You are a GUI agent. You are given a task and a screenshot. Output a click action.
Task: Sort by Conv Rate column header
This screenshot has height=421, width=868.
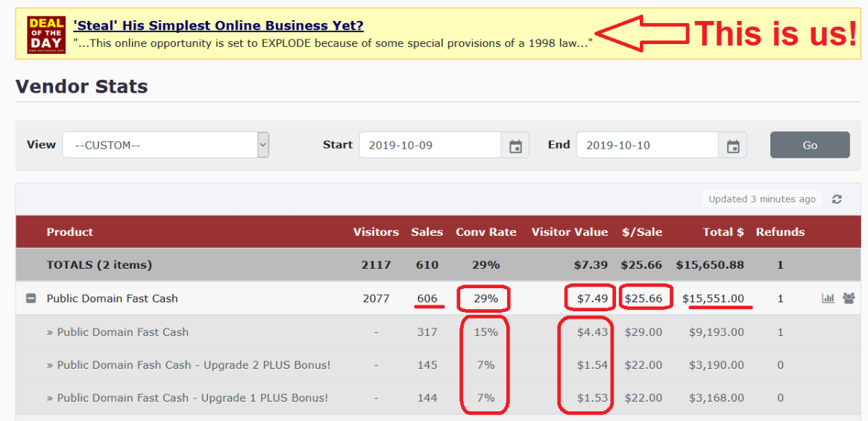pos(486,232)
